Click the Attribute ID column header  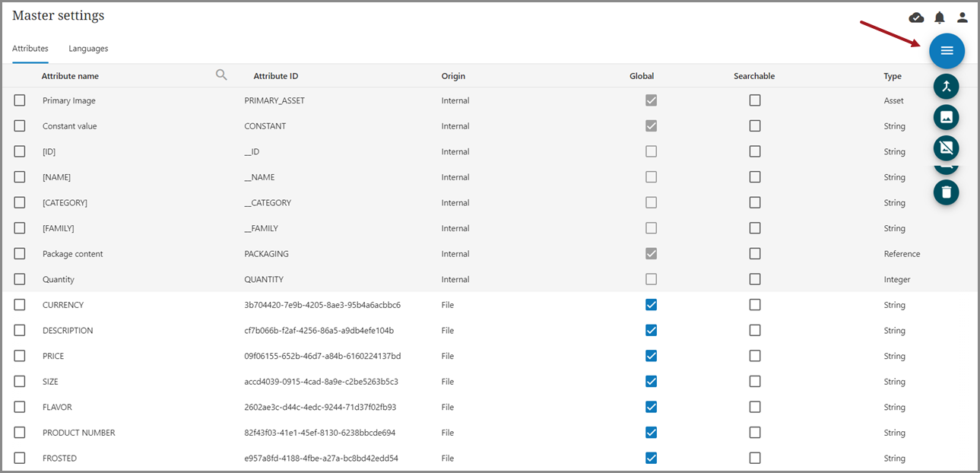pyautogui.click(x=275, y=76)
